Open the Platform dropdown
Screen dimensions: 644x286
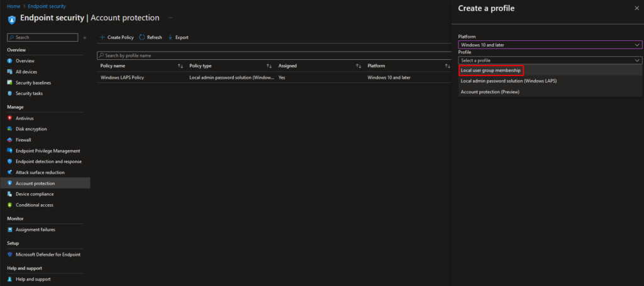pyautogui.click(x=550, y=45)
